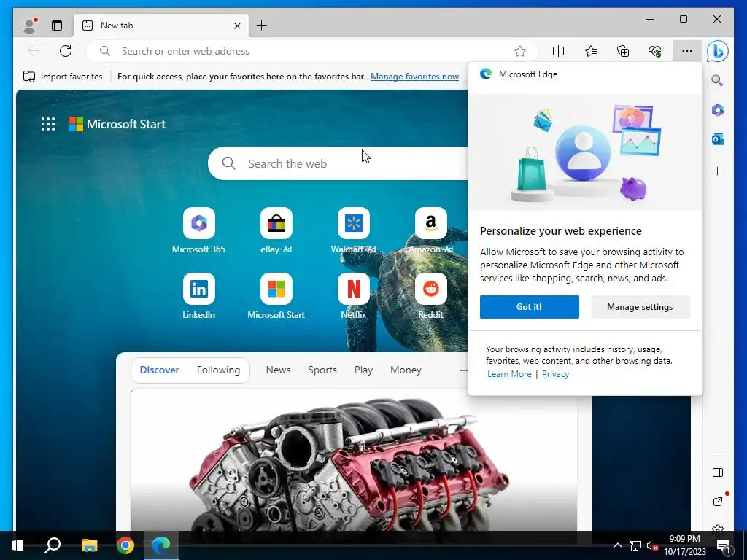Image resolution: width=747 pixels, height=560 pixels.
Task: Click the Microsoft Start logo
Action: pyautogui.click(x=117, y=124)
